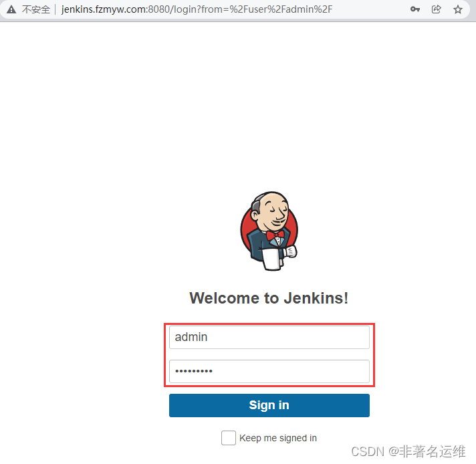Click the not-secure warning triangle icon

pos(11,10)
